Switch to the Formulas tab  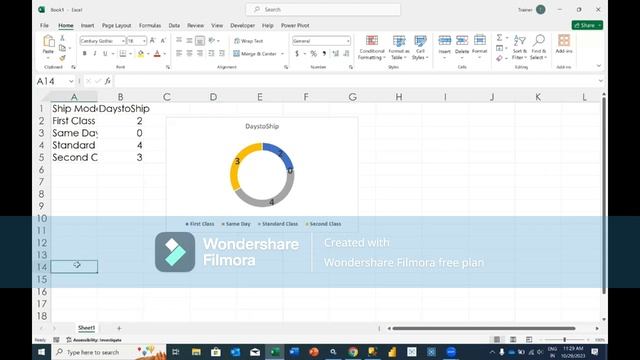(x=150, y=25)
